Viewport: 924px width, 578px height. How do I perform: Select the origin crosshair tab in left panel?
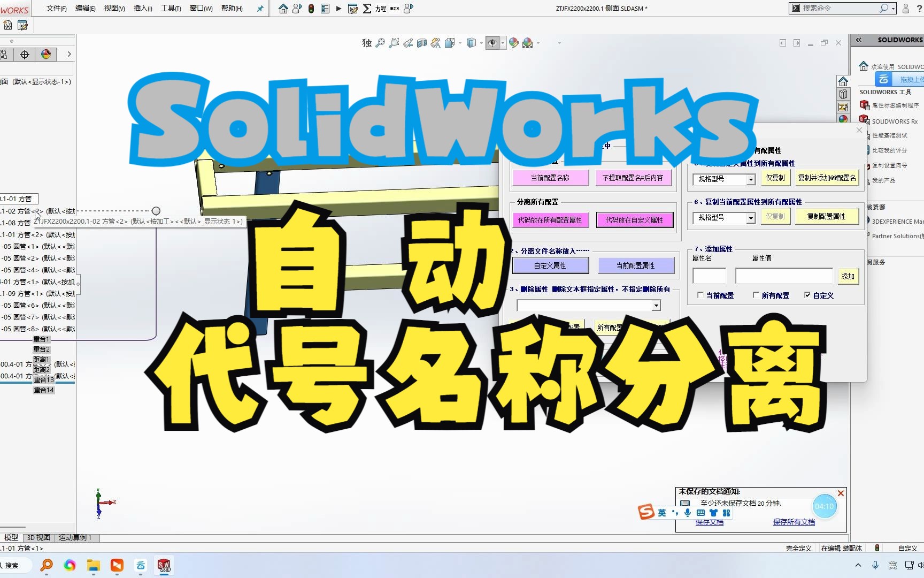click(25, 54)
